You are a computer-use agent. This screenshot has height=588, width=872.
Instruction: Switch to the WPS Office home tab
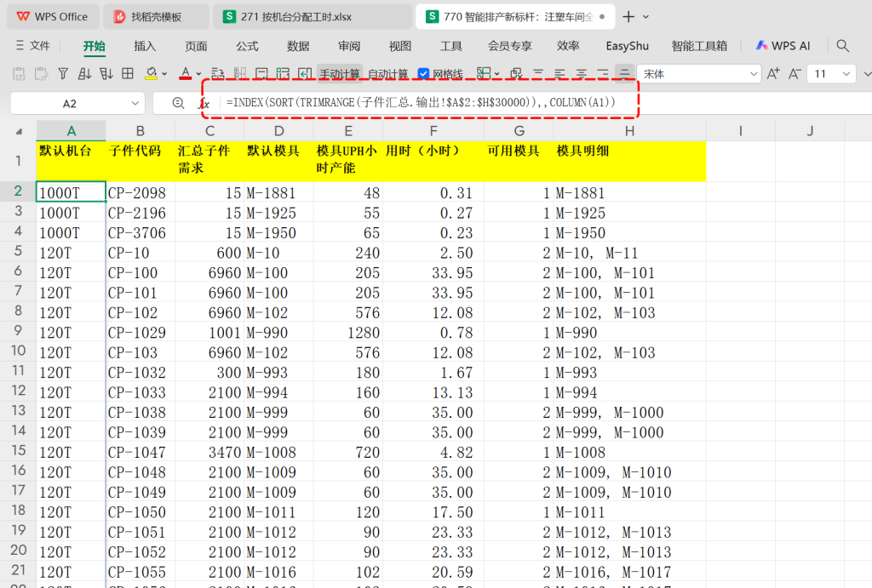(53, 17)
